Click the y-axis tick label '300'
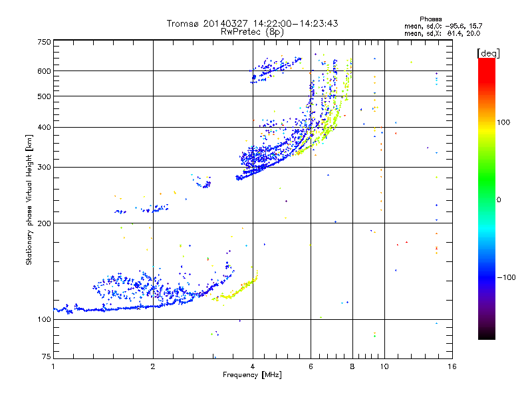The width and height of the screenshot is (532, 399). coord(44,167)
